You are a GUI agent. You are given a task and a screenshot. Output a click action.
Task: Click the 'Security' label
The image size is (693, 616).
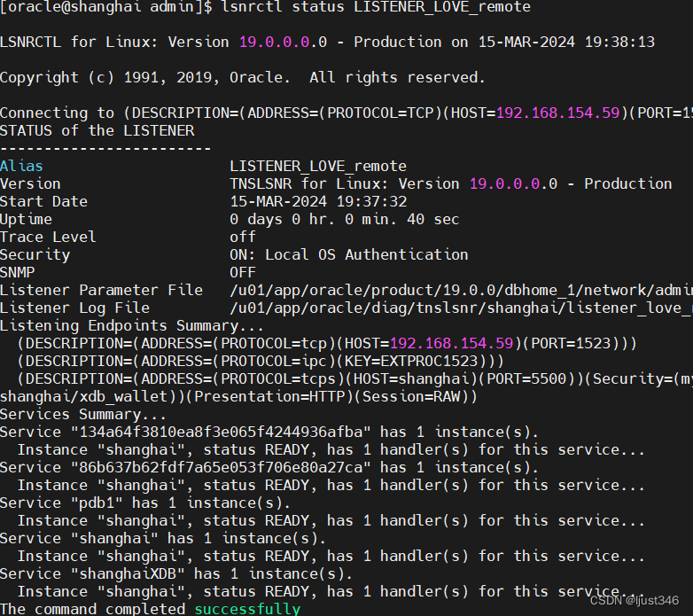[35, 255]
